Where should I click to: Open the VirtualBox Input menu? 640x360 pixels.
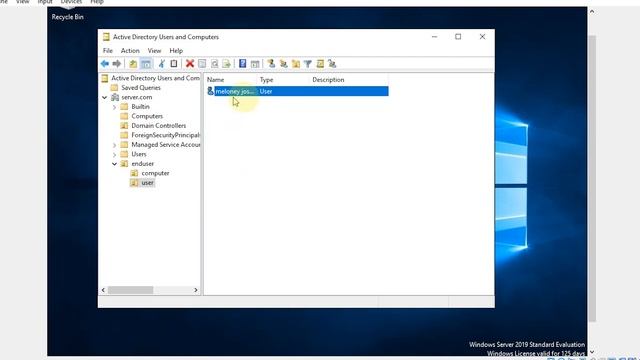click(x=45, y=2)
